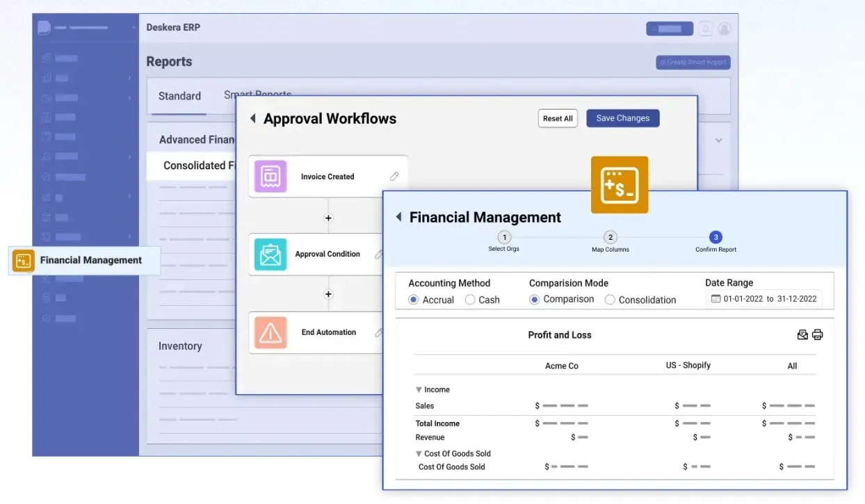Screen dimensions: 865x504
Task: Click the Total Income row label
Action: coord(437,423)
